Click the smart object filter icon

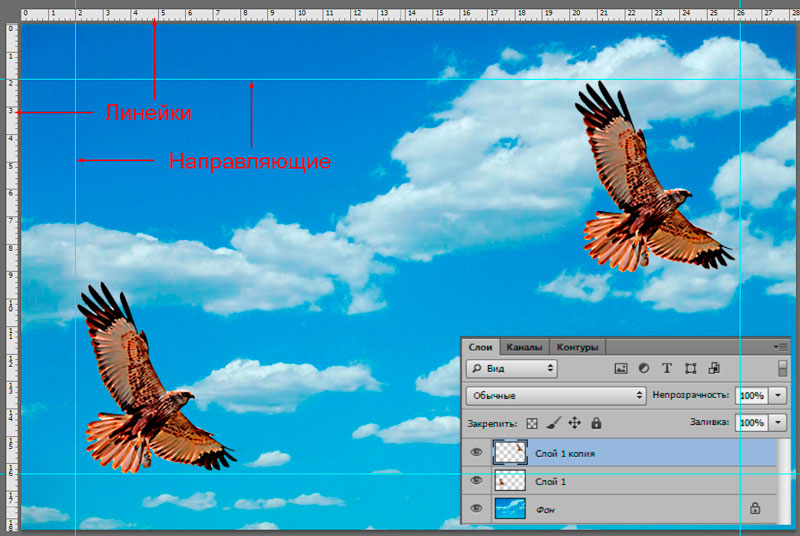coord(714,368)
